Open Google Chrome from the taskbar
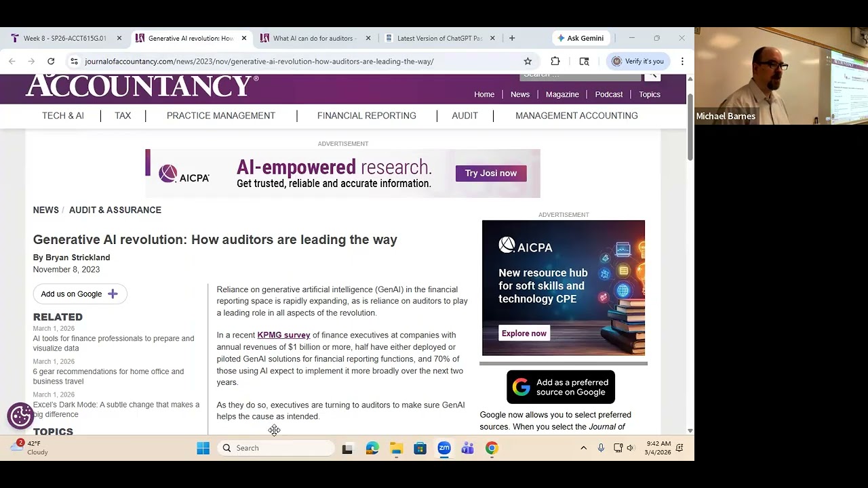The image size is (868, 488). point(492,448)
